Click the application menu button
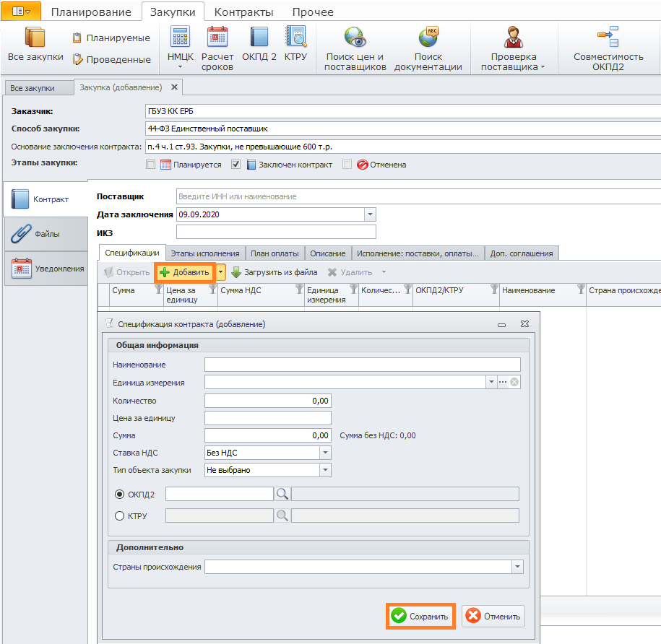 point(21,12)
